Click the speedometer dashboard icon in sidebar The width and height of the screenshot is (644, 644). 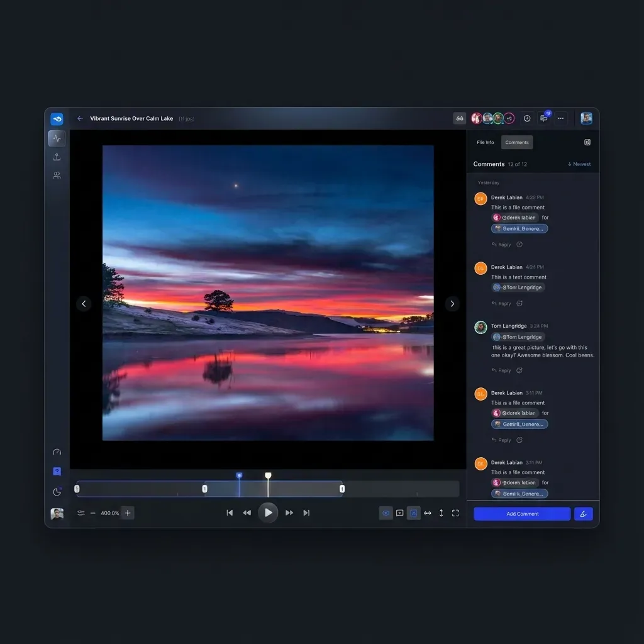pos(57,452)
